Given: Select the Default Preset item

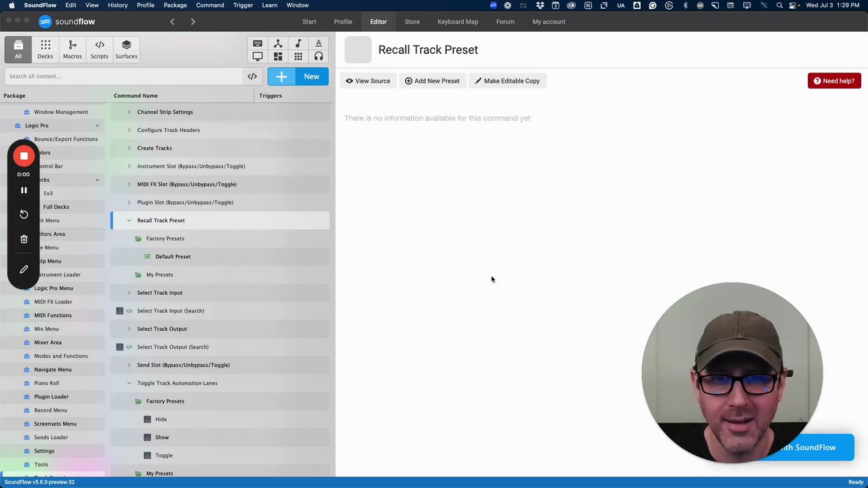Looking at the screenshot, I should (x=173, y=256).
